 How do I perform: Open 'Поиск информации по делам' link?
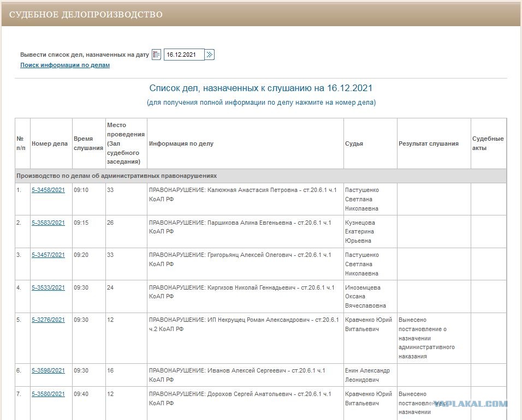[x=65, y=65]
